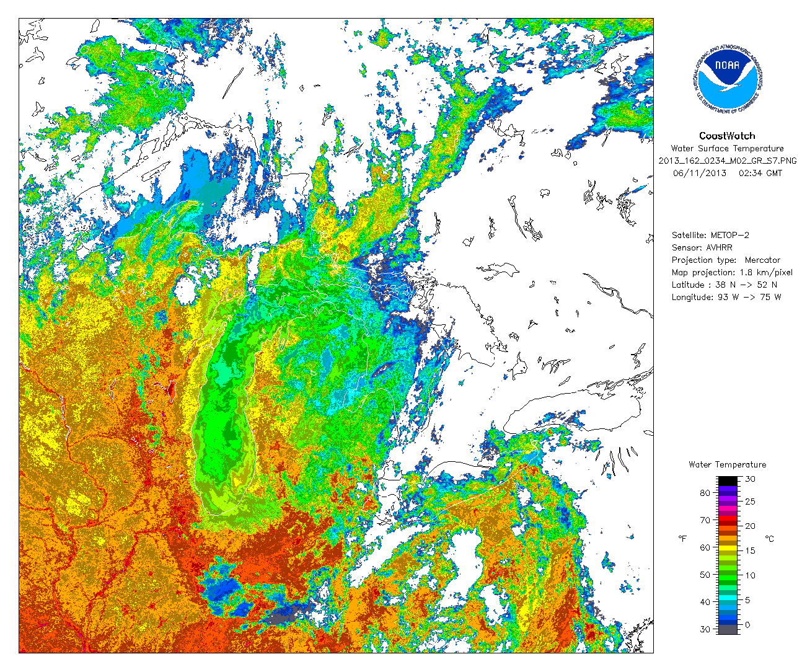
Task: Click the 50 Fahrenheit tick label
Action: pos(705,575)
